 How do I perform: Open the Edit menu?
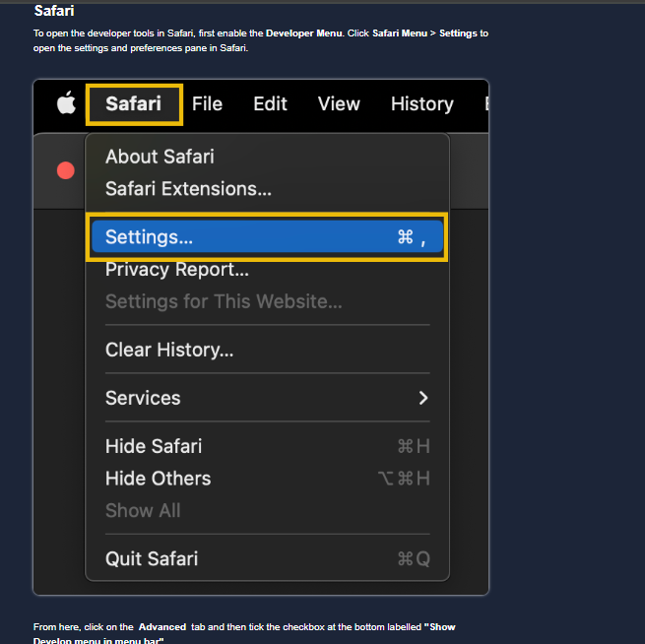270,103
